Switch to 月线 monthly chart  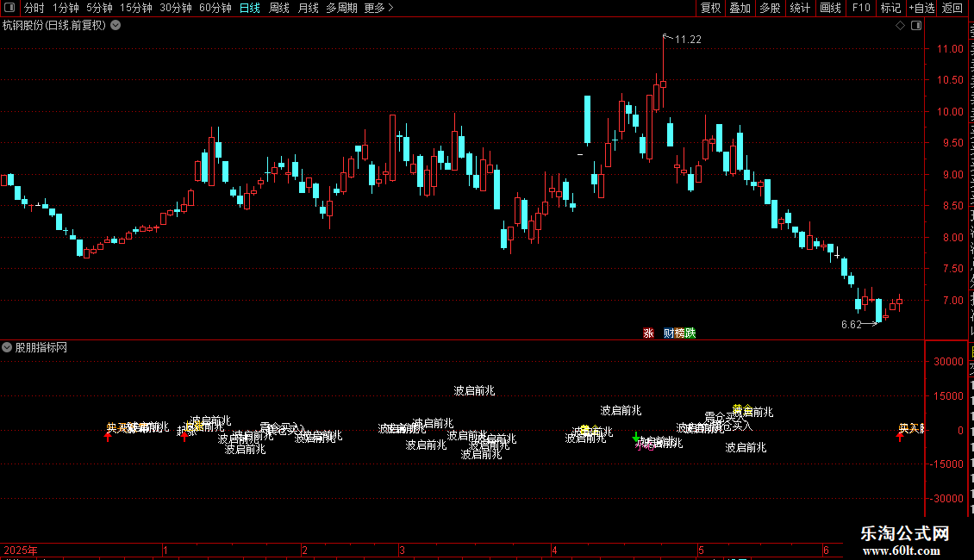click(308, 8)
